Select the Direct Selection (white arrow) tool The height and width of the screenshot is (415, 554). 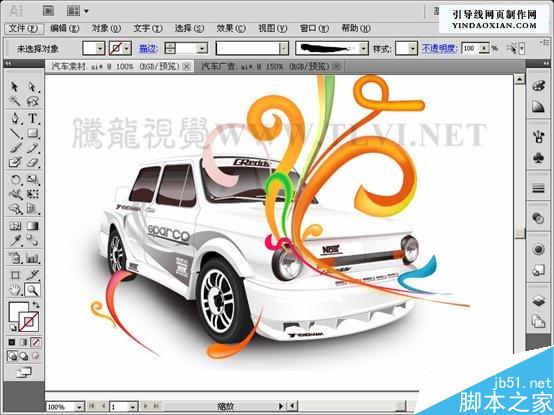point(32,87)
